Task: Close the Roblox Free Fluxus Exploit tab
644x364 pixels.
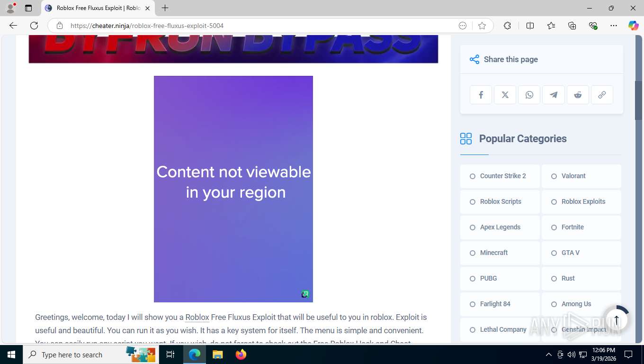Action: (147, 8)
